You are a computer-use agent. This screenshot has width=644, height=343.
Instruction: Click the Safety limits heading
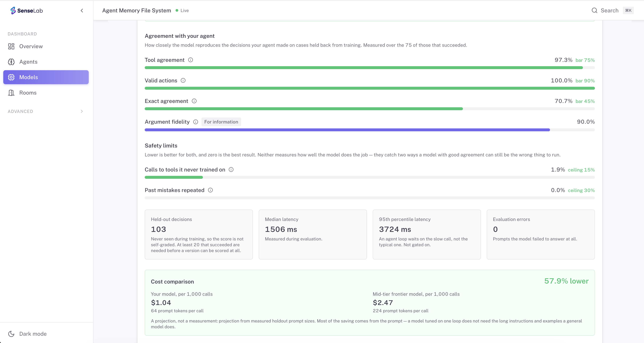pos(161,145)
